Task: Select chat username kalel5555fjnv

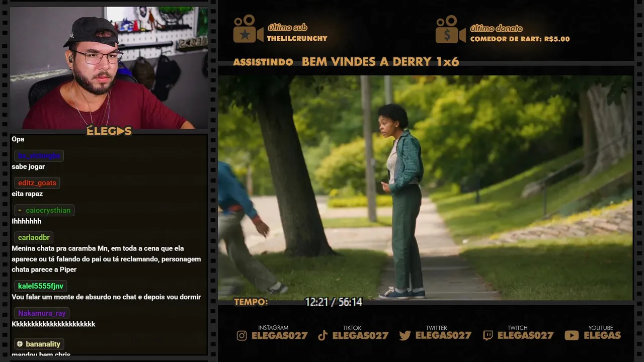Action: (41, 286)
